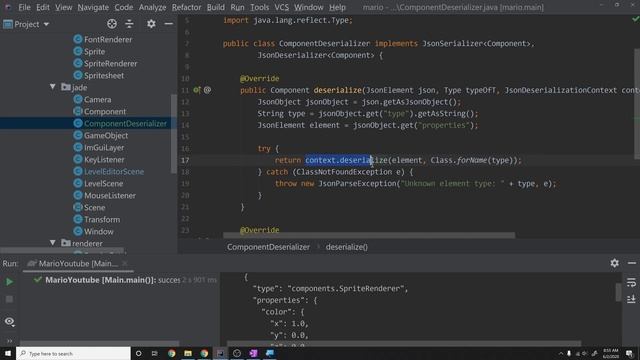Open the View menu
The width and height of the screenshot is (640, 360).
pos(64,7)
